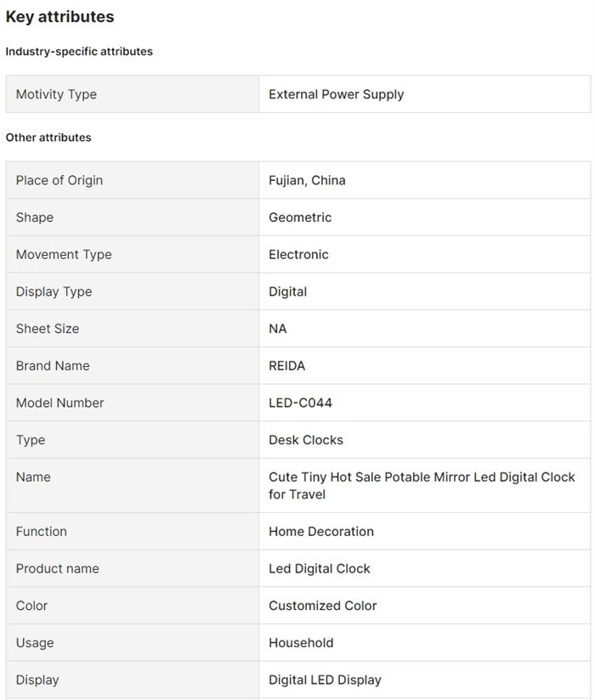This screenshot has width=595, height=700.
Task: Select the Home Decoration function value
Action: (321, 532)
